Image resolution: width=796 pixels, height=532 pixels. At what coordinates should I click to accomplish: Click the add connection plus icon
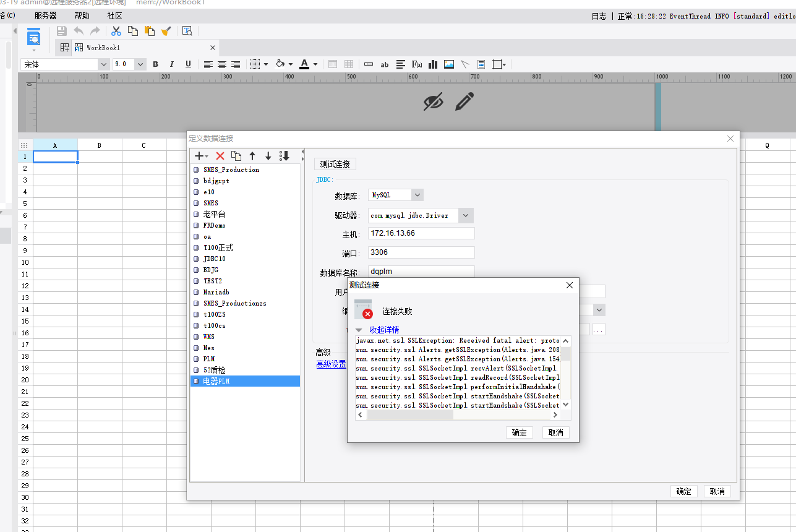pyautogui.click(x=199, y=157)
